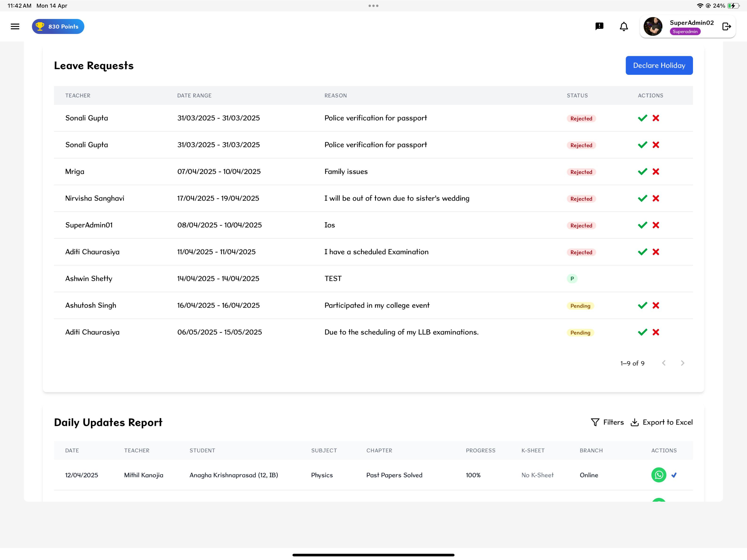The width and height of the screenshot is (747, 560).
Task: Click the battery indicator in status bar
Action: tap(733, 6)
